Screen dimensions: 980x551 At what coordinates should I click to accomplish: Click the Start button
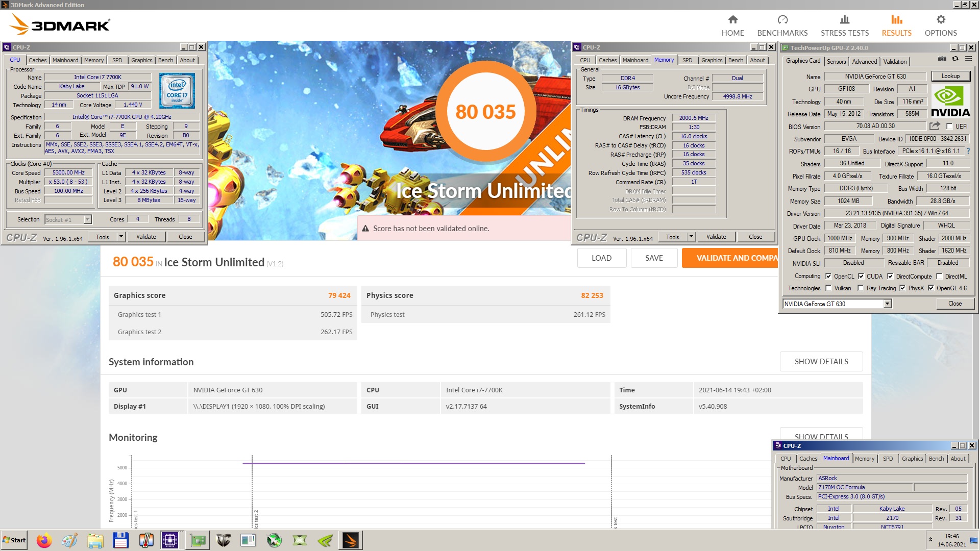pos(14,540)
